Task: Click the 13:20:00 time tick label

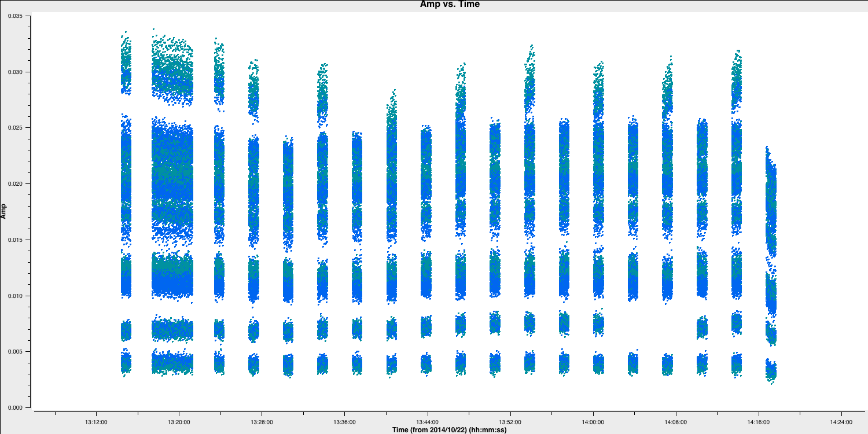Action: 179,422
